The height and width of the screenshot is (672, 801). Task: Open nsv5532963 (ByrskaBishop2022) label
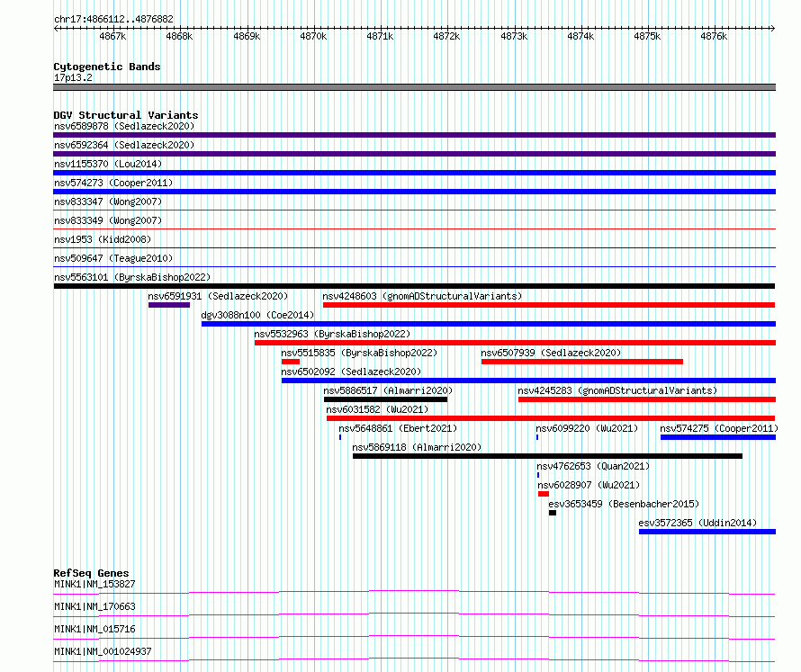coord(333,334)
